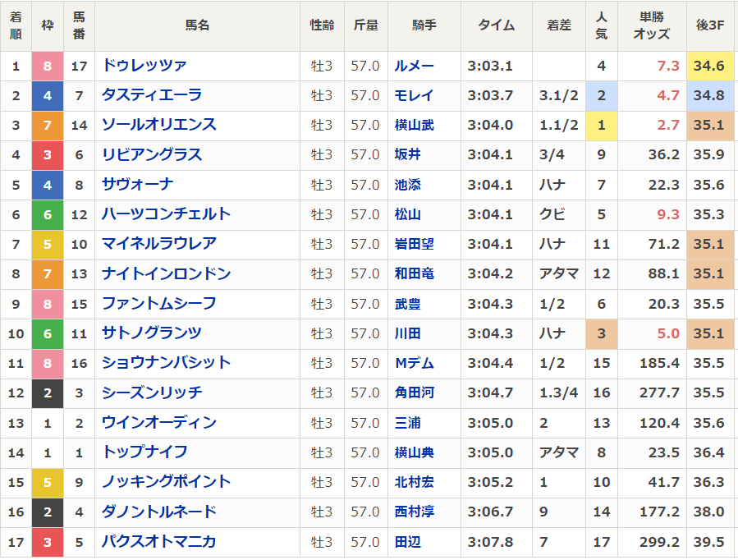Open the ハーツコンチェルト horse page
This screenshot has height=560, width=738.
[x=166, y=214]
